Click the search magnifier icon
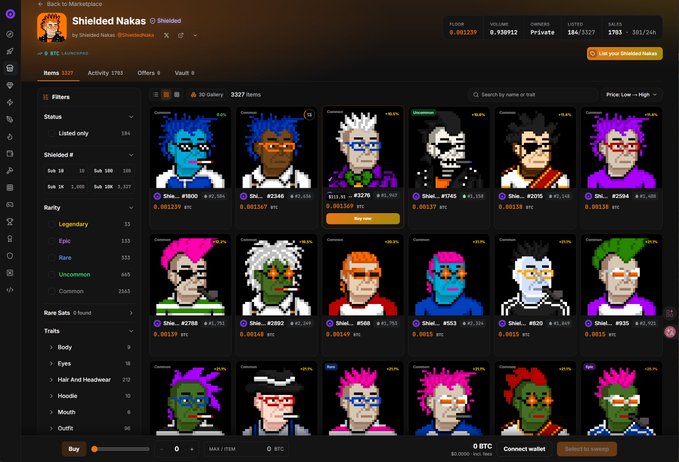679x462 pixels. pyautogui.click(x=476, y=94)
